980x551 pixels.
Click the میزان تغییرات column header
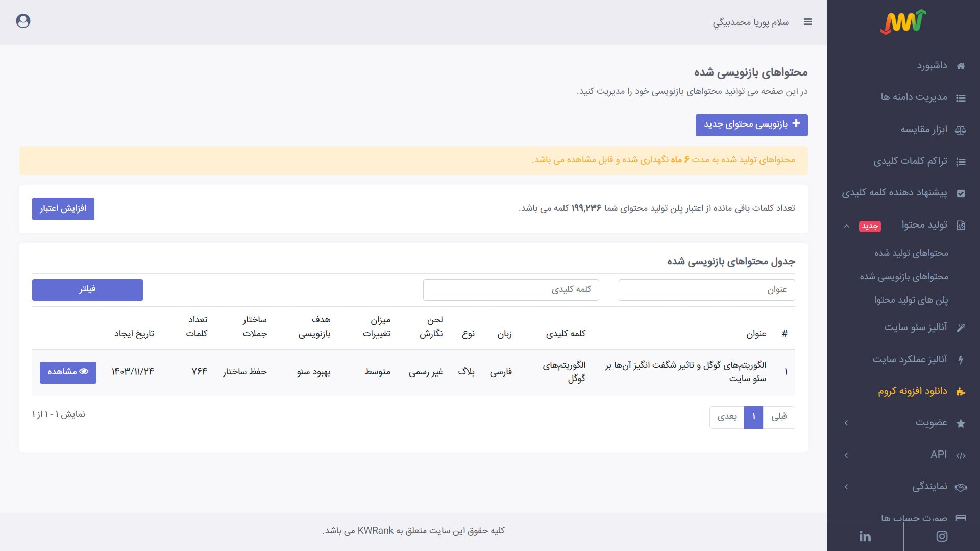point(377,327)
